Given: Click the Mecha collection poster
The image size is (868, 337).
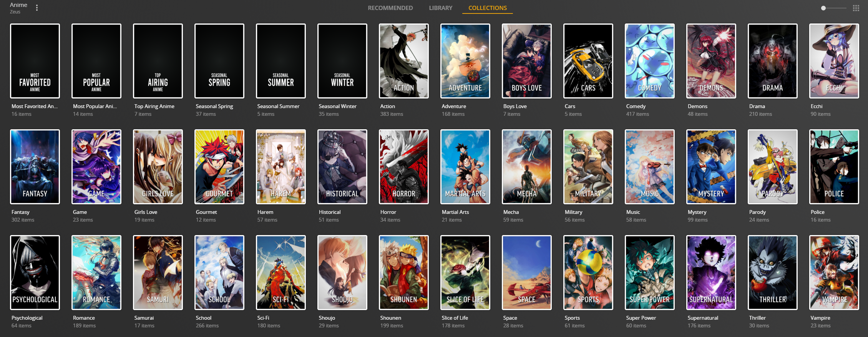Looking at the screenshot, I should click(527, 167).
